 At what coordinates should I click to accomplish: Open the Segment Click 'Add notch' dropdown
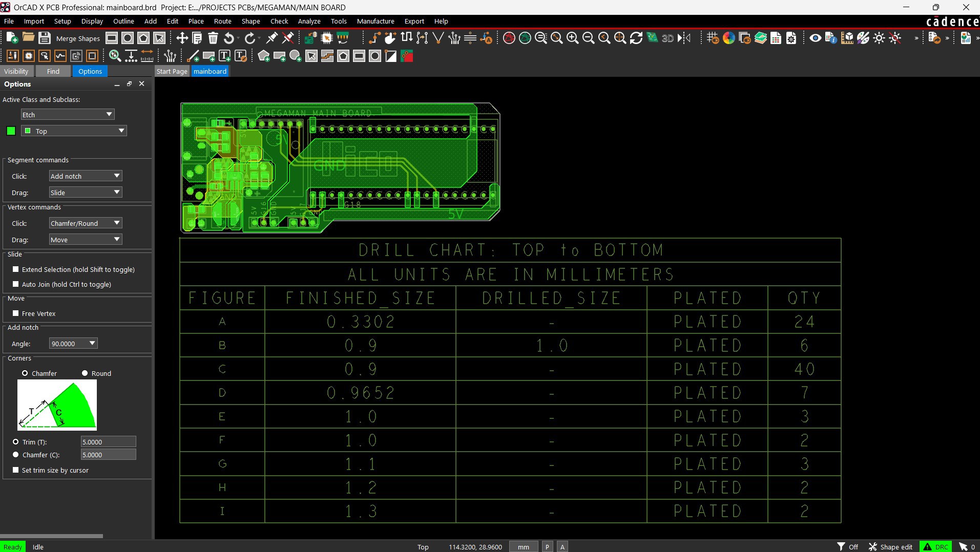point(85,176)
